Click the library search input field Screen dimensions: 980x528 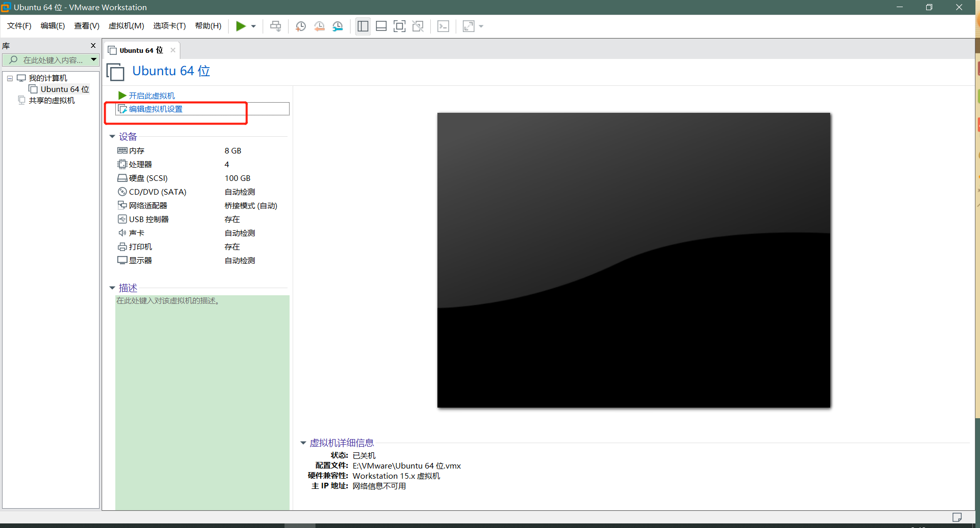pyautogui.click(x=47, y=60)
